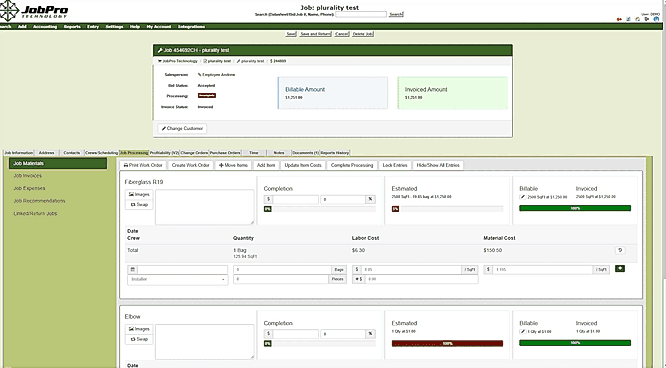Edit Elbow billable pencil icon

click(x=522, y=331)
